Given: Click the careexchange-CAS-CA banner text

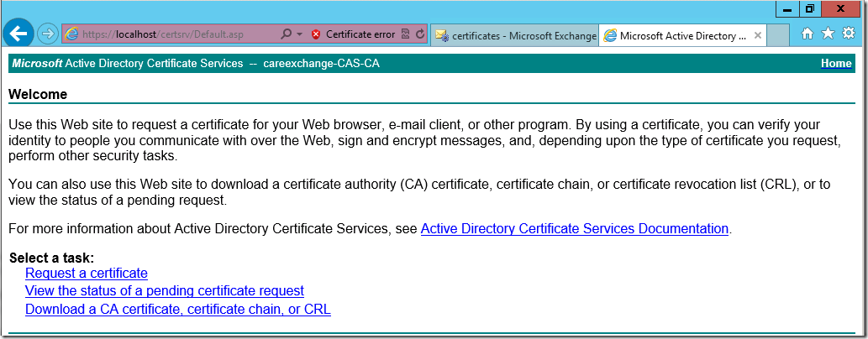Looking at the screenshot, I should click(321, 64).
